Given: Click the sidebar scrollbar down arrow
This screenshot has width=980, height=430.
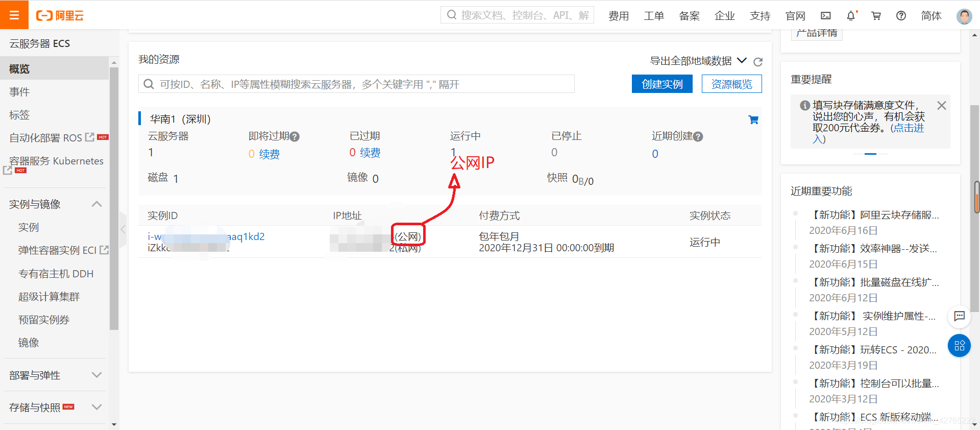Looking at the screenshot, I should [x=114, y=424].
